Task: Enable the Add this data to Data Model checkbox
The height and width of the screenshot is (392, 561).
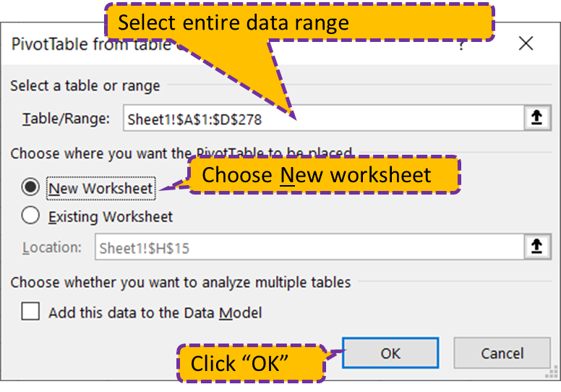Action: [30, 312]
